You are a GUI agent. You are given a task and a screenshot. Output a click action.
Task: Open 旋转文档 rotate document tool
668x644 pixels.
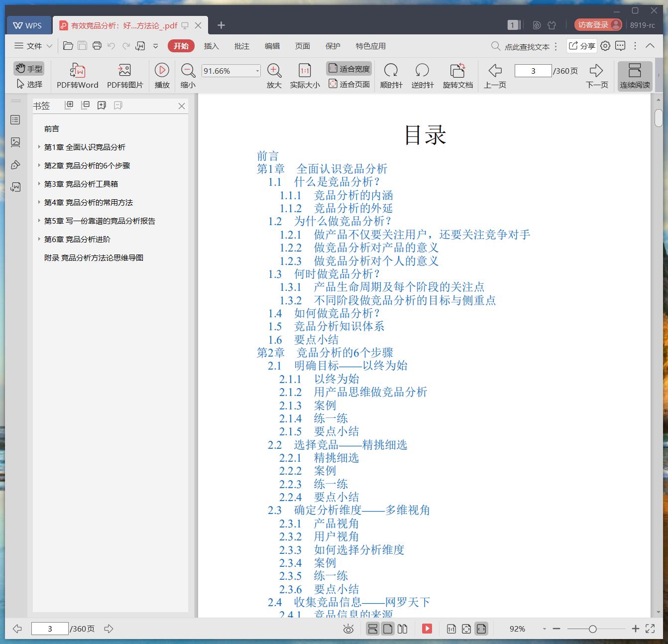[457, 76]
